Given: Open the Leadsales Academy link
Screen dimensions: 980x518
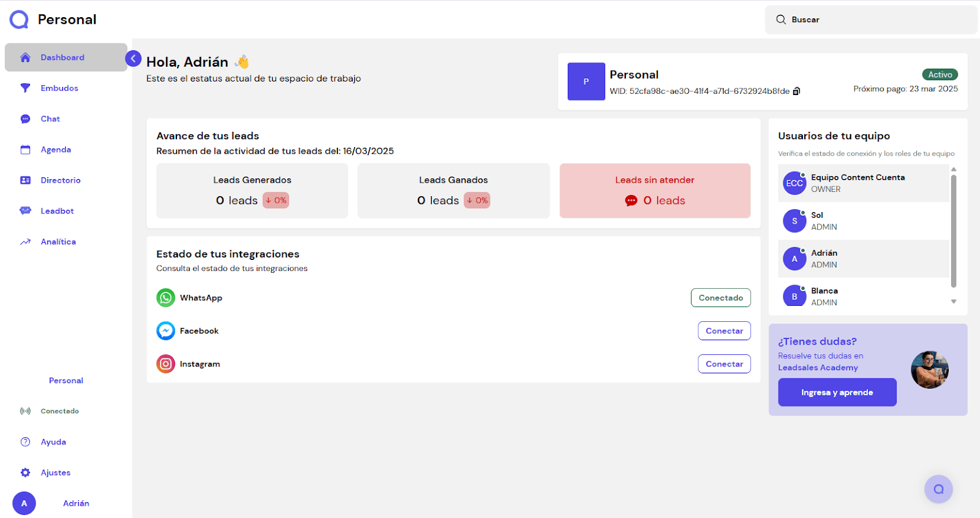Looking at the screenshot, I should [818, 368].
